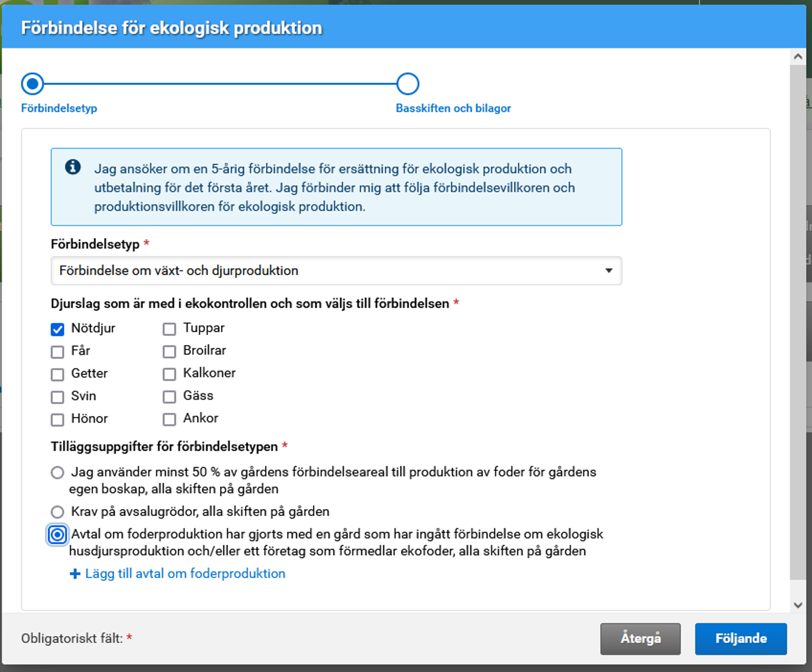
Task: Switch to the Basskiften och bilagor step
Action: pos(452,108)
